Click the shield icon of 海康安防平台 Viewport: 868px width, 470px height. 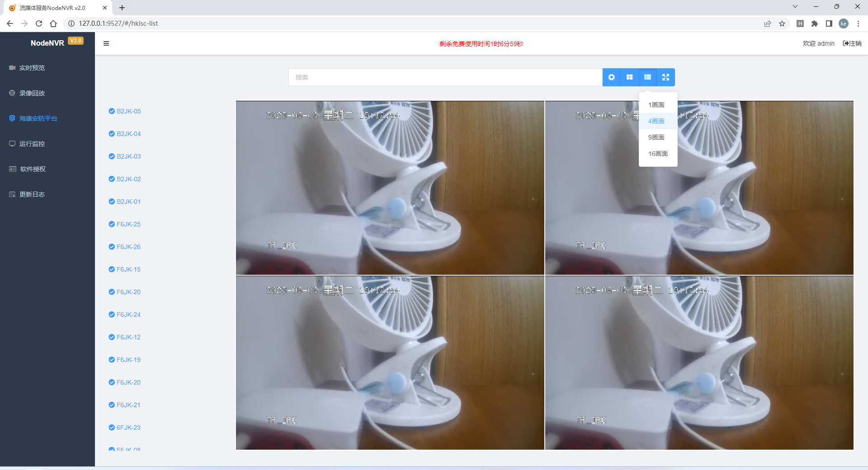coord(12,118)
